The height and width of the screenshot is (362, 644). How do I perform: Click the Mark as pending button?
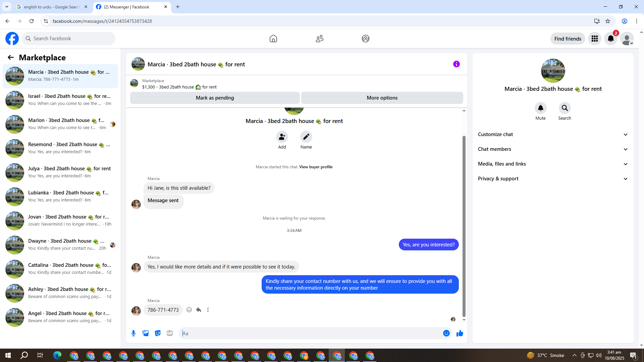215,98
